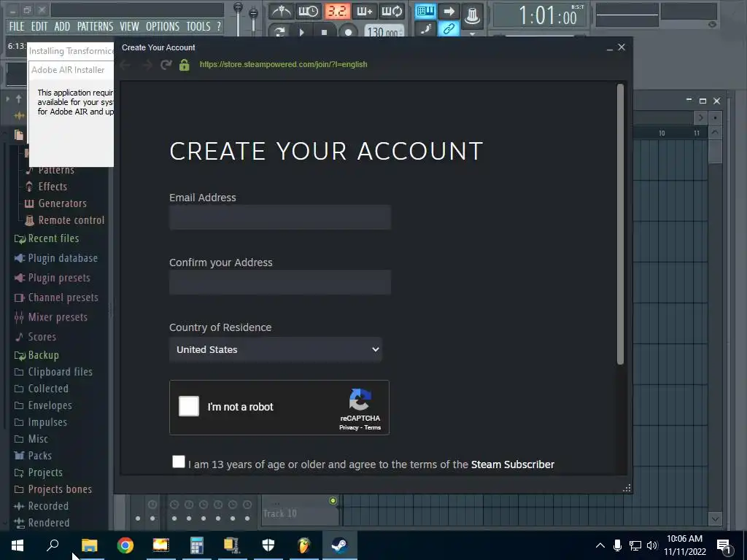Switch pattern/song mode button

click(x=279, y=32)
